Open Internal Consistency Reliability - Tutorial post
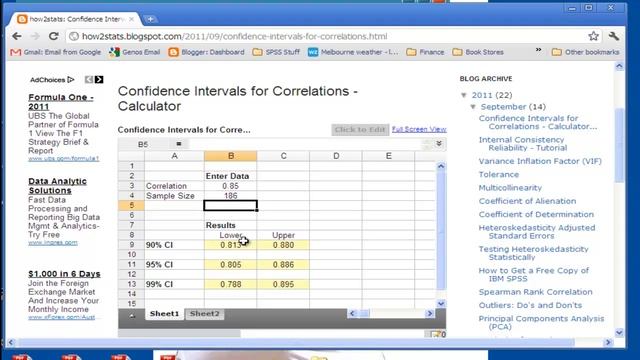The image size is (640, 360). click(x=522, y=144)
